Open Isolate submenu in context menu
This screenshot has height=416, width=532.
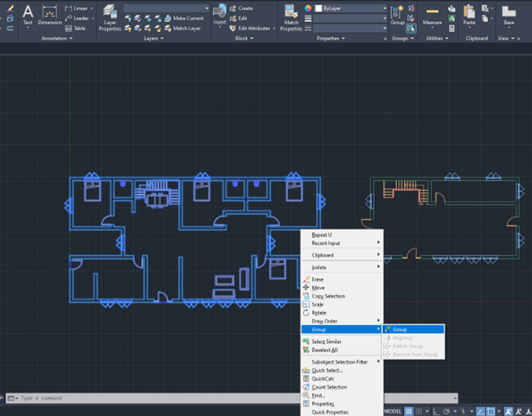tap(342, 267)
